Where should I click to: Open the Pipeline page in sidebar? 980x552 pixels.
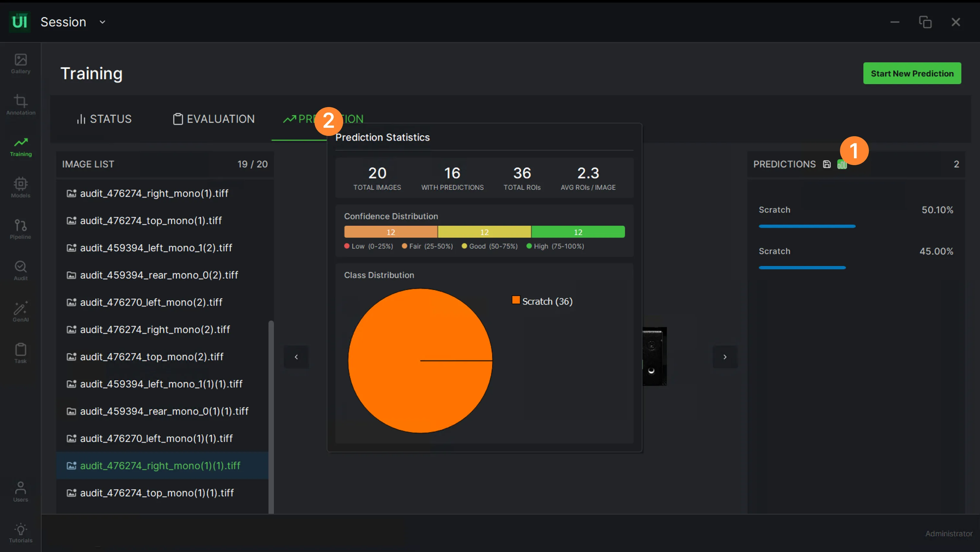(x=20, y=229)
